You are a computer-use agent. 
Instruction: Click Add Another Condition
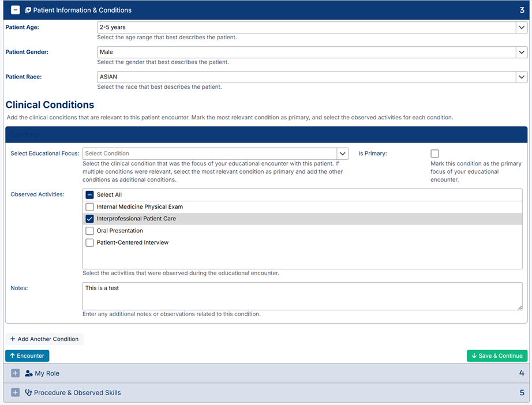(x=44, y=339)
